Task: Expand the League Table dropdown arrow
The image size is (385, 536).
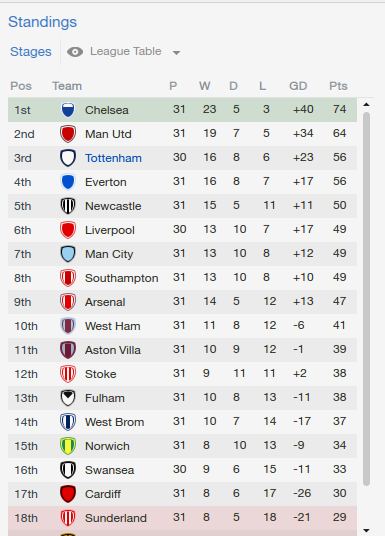Action: coord(176,53)
